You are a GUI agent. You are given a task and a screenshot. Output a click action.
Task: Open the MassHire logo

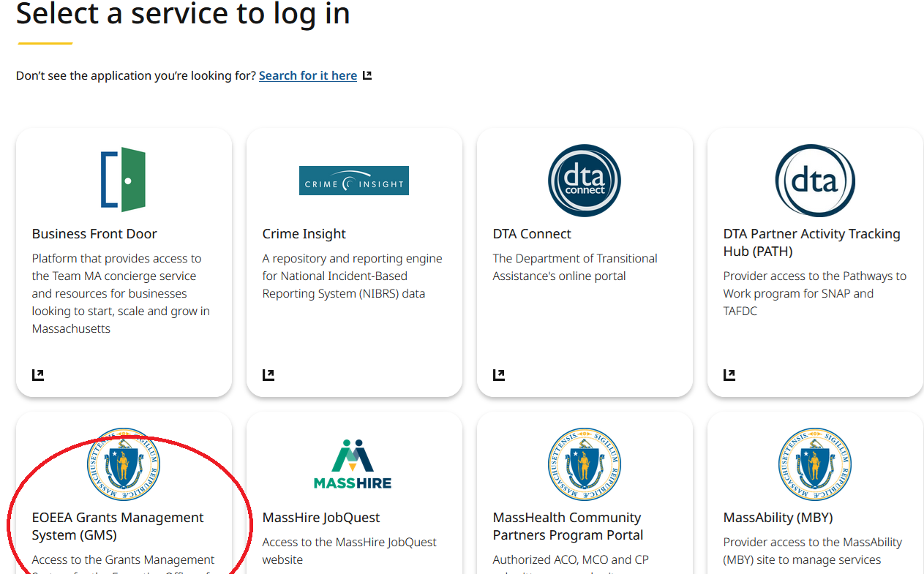(353, 464)
